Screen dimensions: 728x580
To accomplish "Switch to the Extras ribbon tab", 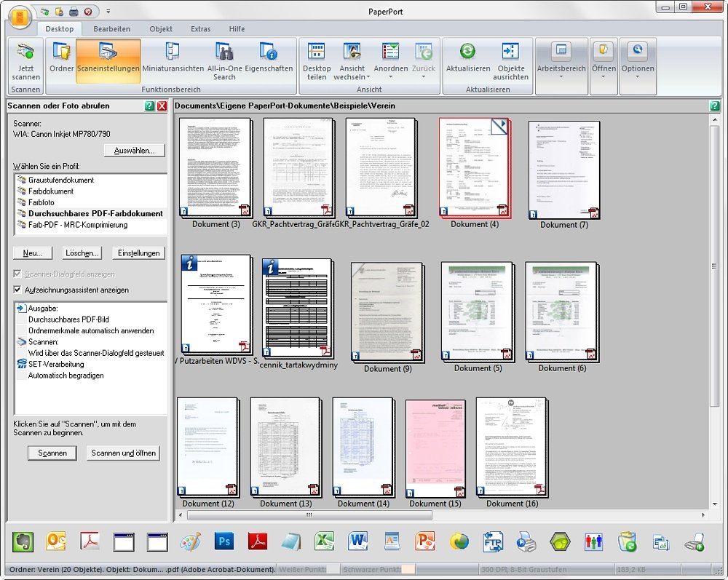I will pos(201,29).
